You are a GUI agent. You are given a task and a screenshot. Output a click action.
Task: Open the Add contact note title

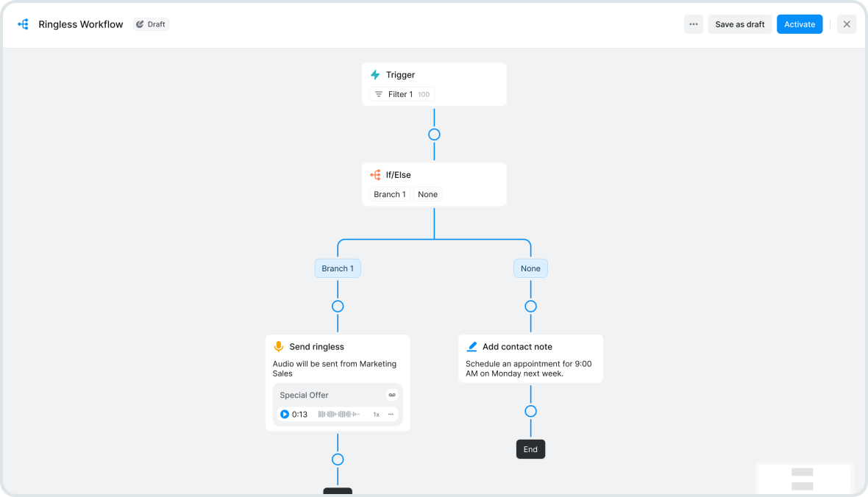click(x=517, y=346)
